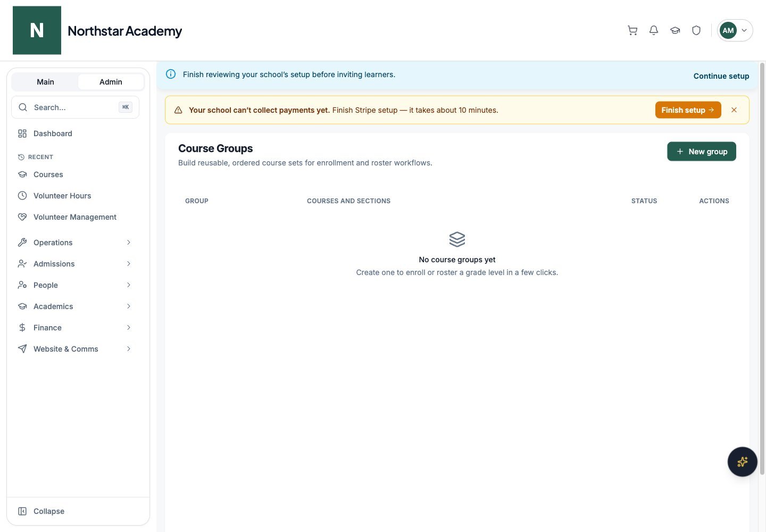Viewport: 766px width, 532px height.
Task: Open Volunteer Management page
Action: point(74,217)
